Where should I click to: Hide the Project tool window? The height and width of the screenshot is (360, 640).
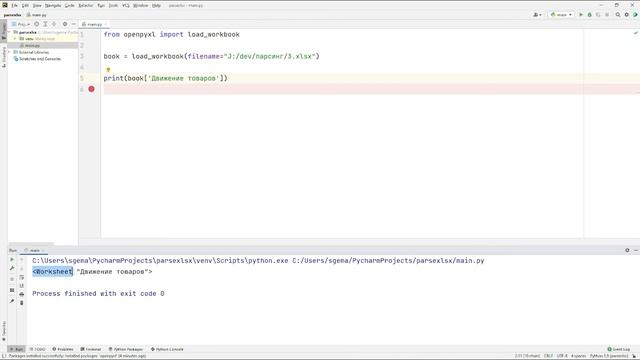[73, 24]
